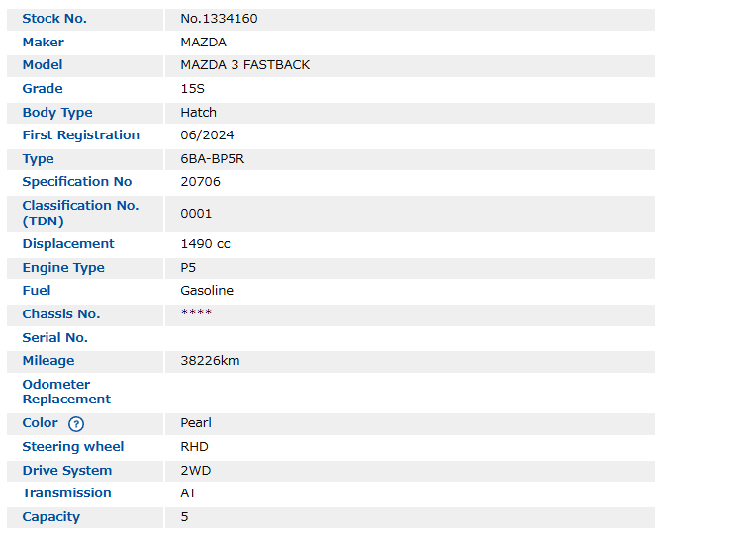756x533 pixels.
Task: Click the Specification No value 20706
Action: coord(200,182)
